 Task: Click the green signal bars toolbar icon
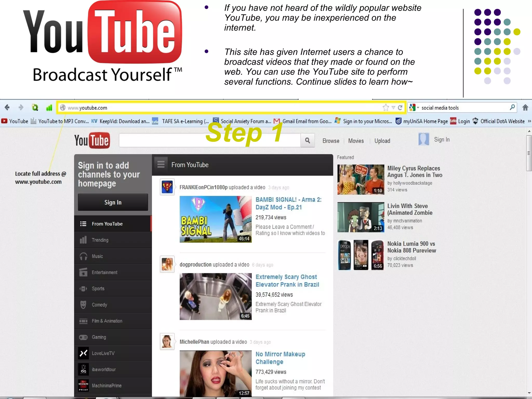click(49, 108)
